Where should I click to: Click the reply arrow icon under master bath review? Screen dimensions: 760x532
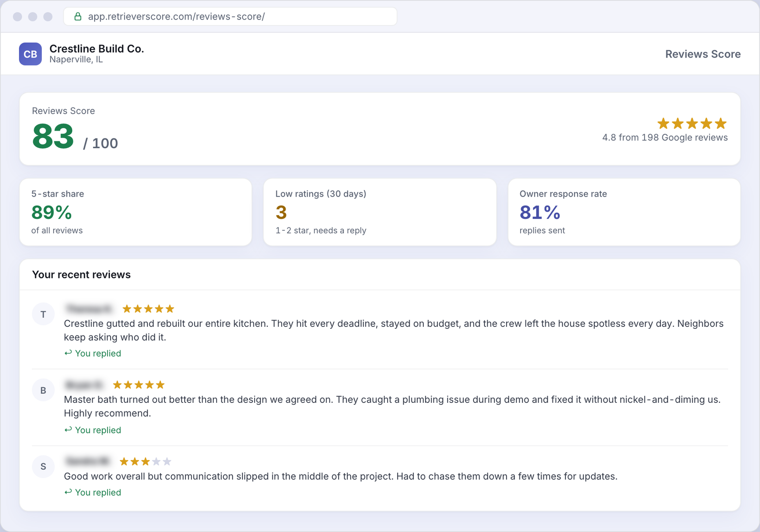(68, 429)
